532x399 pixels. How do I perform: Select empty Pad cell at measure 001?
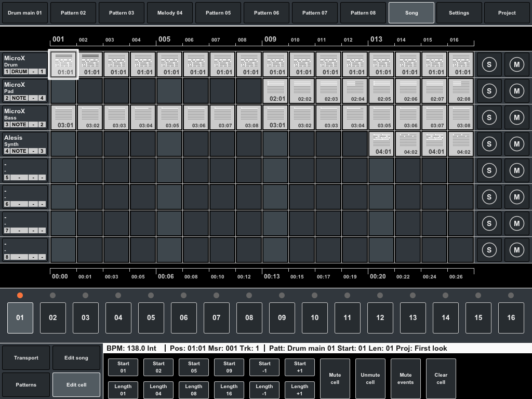click(x=63, y=91)
